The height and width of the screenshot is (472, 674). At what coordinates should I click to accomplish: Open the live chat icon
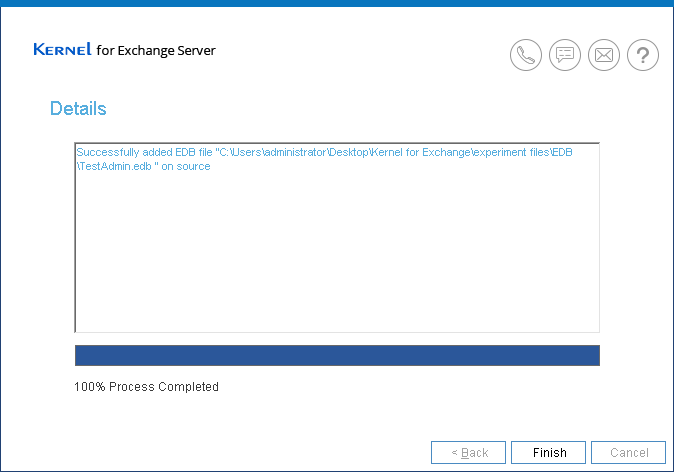coord(565,55)
